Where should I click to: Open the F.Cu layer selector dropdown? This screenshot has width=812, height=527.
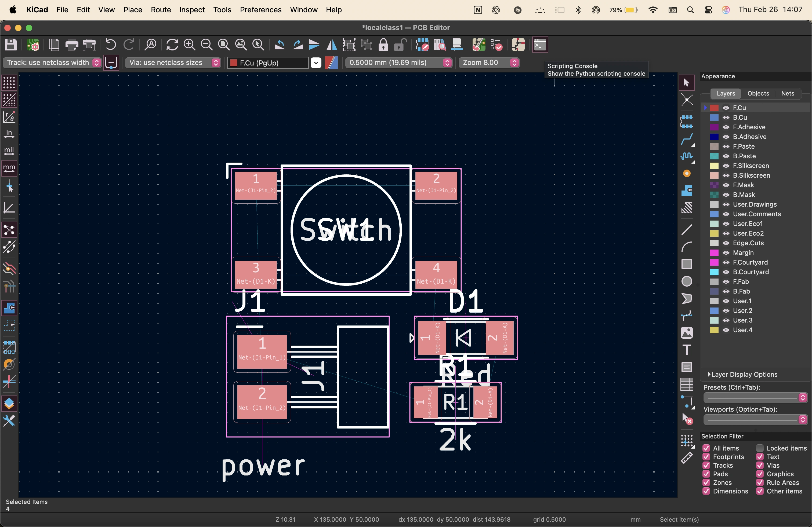316,63
